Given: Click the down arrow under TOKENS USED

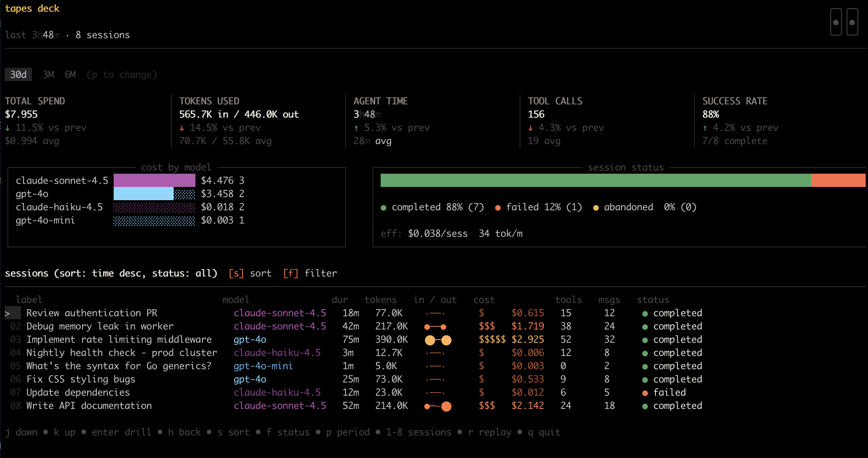Looking at the screenshot, I should tap(182, 128).
